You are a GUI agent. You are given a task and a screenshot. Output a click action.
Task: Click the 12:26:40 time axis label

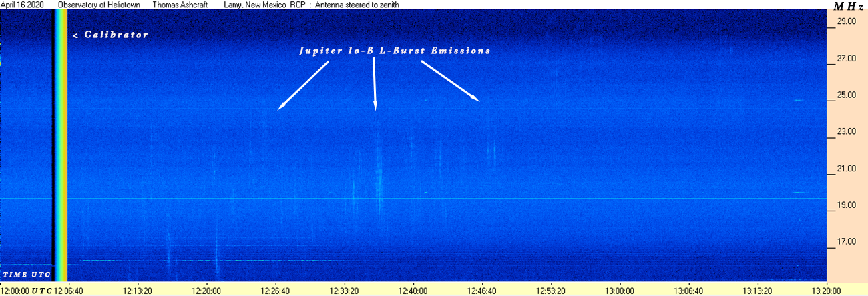coord(275,291)
